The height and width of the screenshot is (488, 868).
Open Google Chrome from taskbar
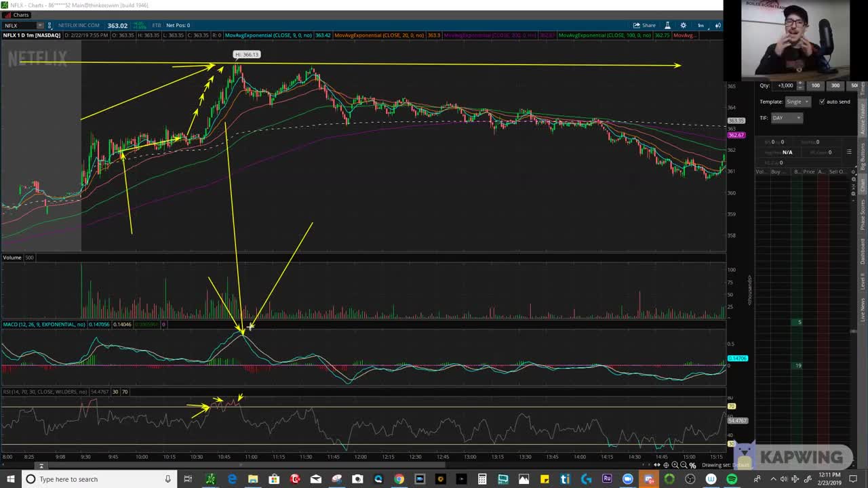399,479
